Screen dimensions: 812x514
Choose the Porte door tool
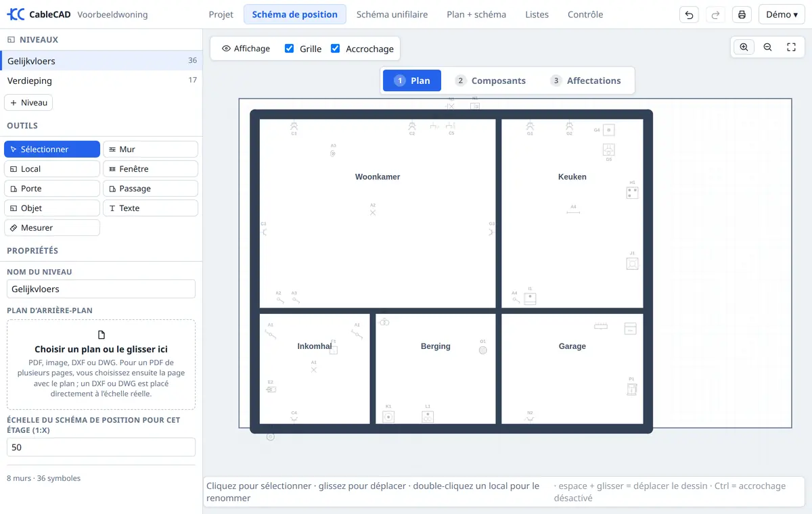tap(52, 189)
